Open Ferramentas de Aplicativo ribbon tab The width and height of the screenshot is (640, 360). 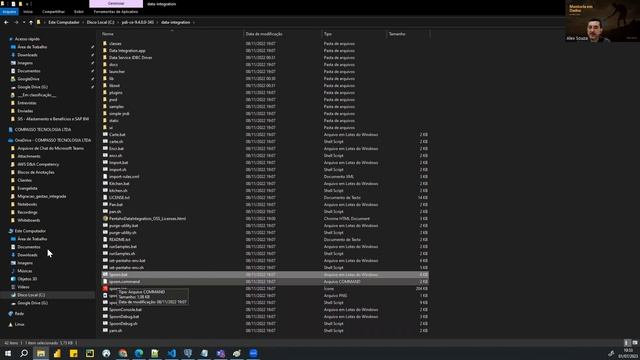click(x=116, y=12)
